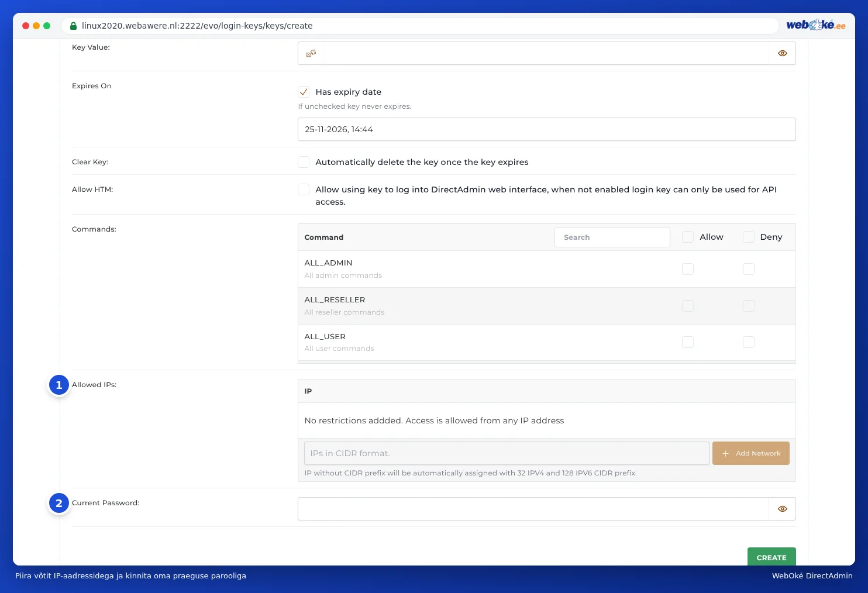
Task: Click the WebOké logo
Action: click(815, 25)
